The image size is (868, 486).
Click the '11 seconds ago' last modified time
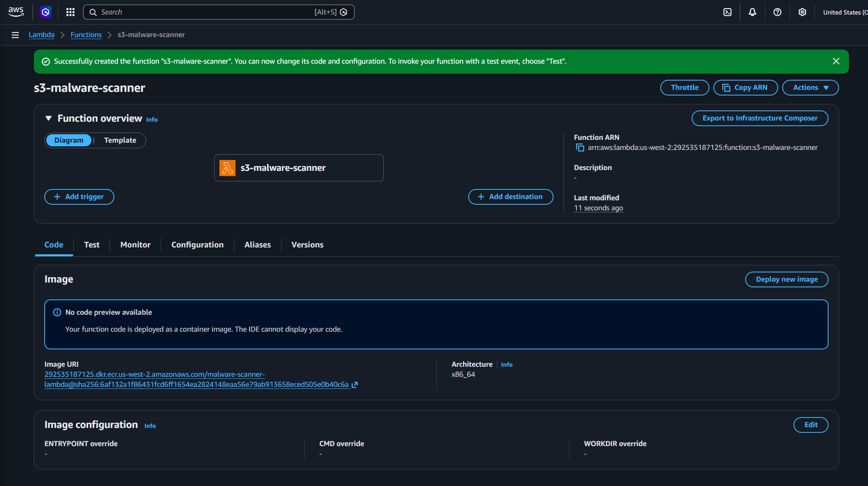pyautogui.click(x=598, y=208)
